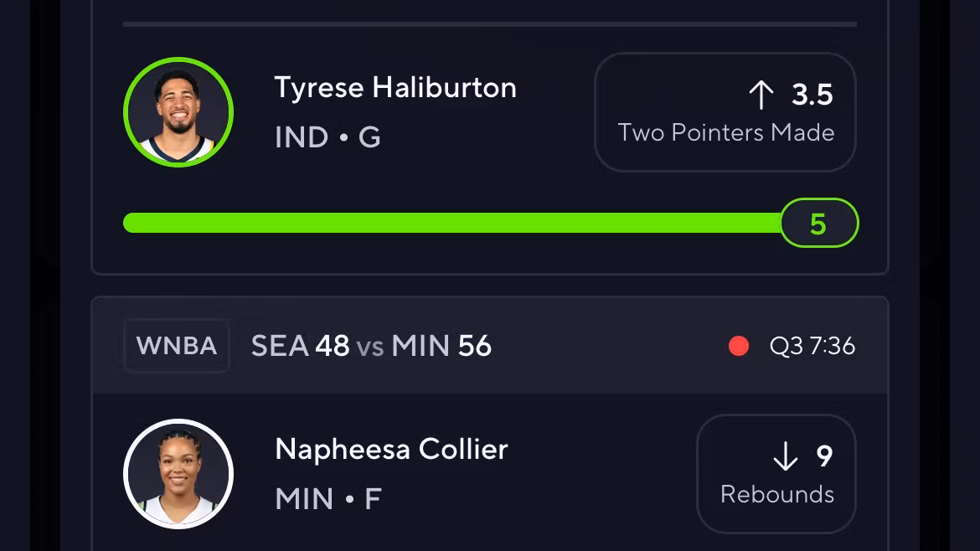Click the up arrow in Haliburton's pick box
The height and width of the screenshot is (551, 980).
(761, 95)
